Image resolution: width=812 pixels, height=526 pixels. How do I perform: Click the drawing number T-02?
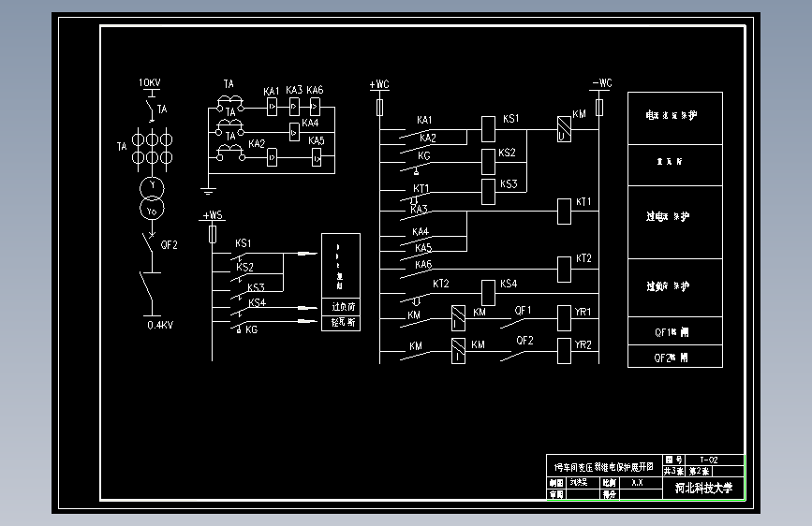pyautogui.click(x=708, y=460)
